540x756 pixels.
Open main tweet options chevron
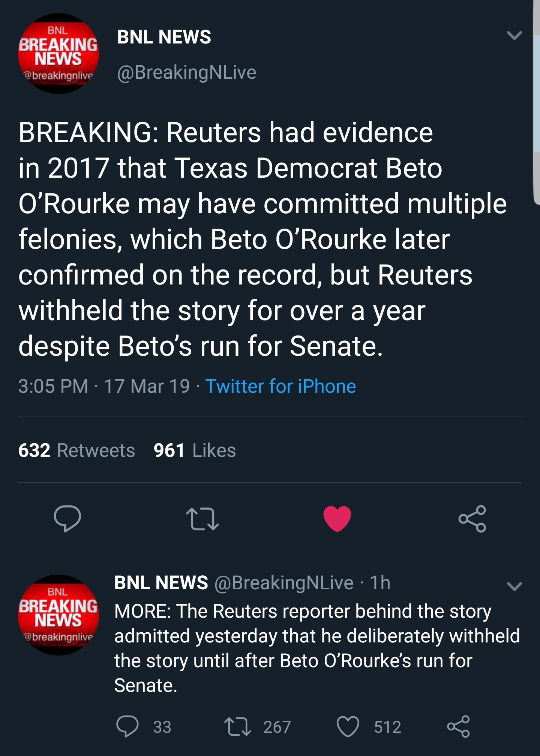click(514, 36)
